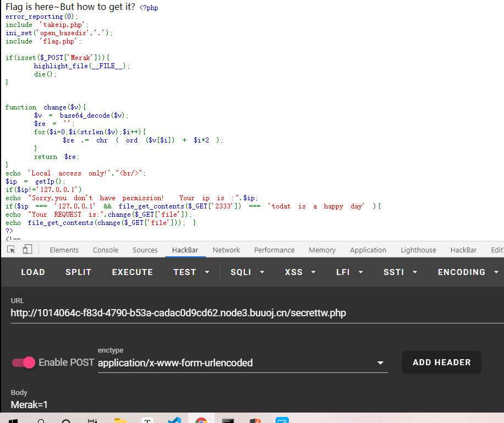Disable the Enable POST toggle
Image resolution: width=504 pixels, height=423 pixels.
pos(24,362)
